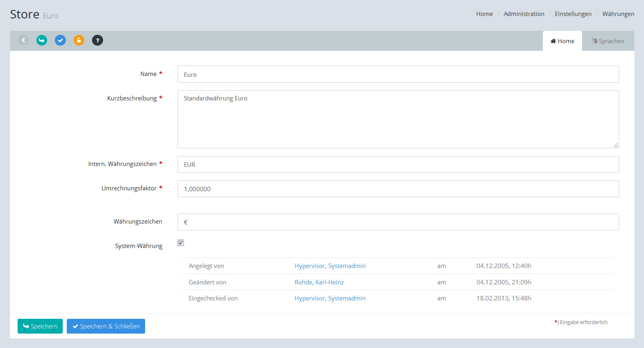Select the Umrechnungsfaktor input field
Image resolution: width=644 pixels, height=348 pixels.
[398, 189]
